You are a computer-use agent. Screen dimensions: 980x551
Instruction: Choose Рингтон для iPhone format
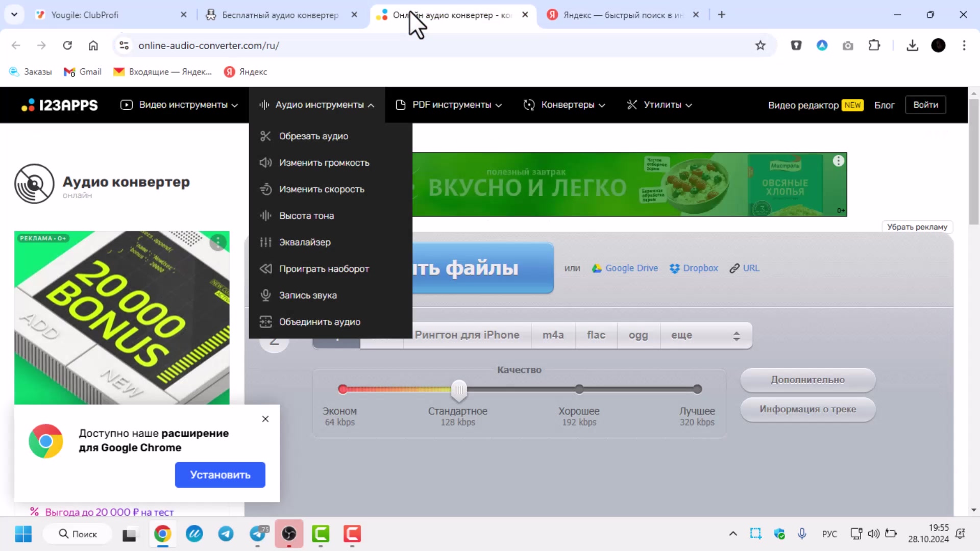(x=467, y=335)
